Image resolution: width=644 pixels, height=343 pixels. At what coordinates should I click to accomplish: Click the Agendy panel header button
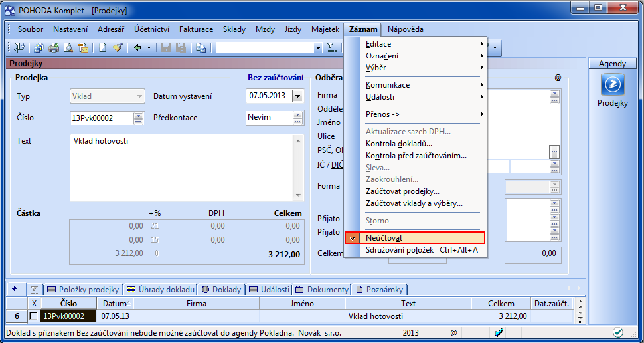[x=612, y=64]
